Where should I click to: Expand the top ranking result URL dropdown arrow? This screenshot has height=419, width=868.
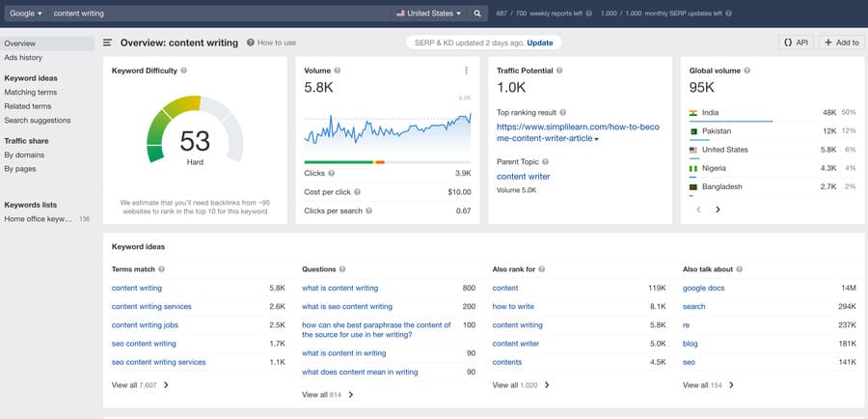[x=596, y=140]
